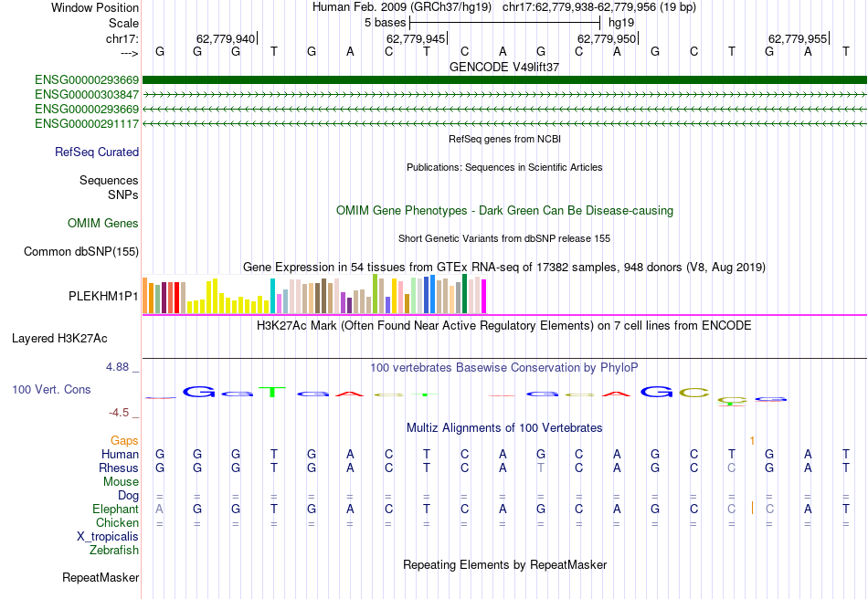Select the Rhesus alignment row label
868x599 pixels.
[x=119, y=468]
